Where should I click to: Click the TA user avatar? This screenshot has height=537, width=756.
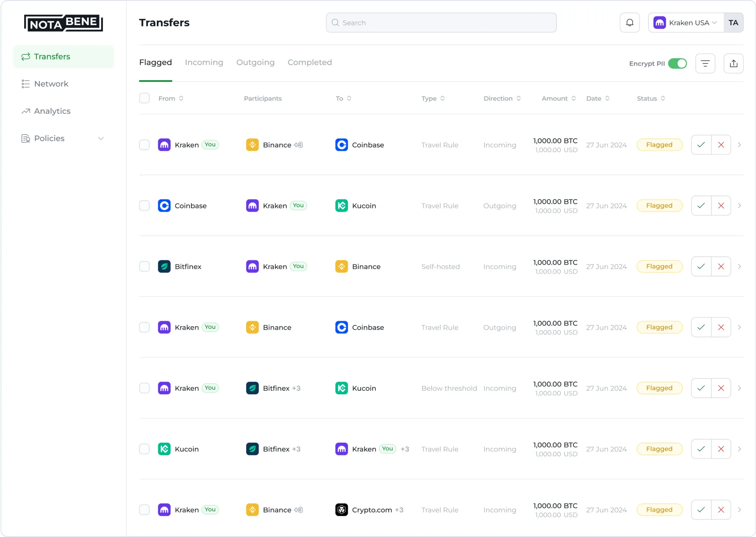coord(733,23)
